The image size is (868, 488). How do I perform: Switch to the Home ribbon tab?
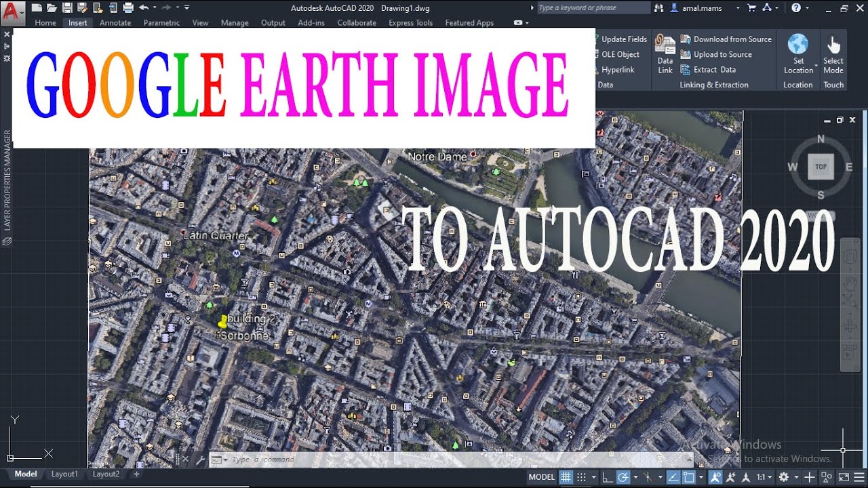(x=45, y=22)
